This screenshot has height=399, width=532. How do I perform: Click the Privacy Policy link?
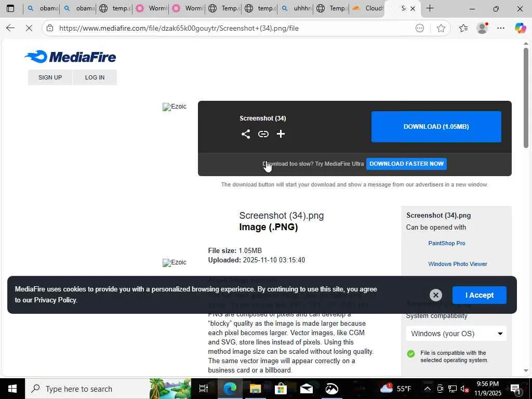[55, 300]
